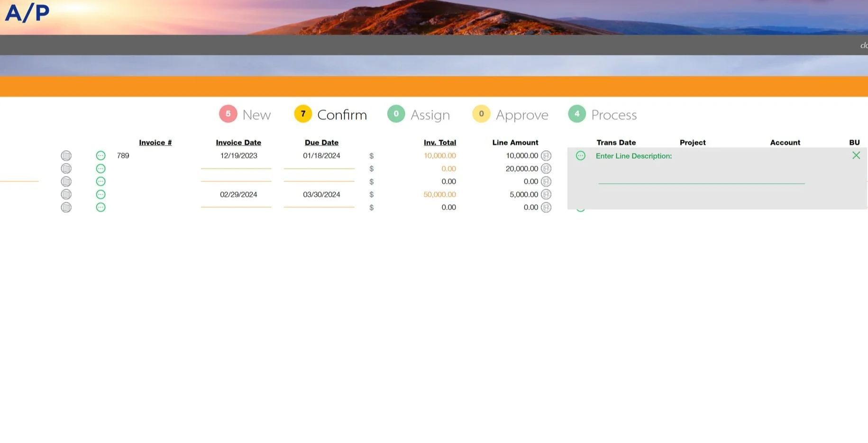The width and height of the screenshot is (868, 443).
Task: Tick the checkbox on the last invoice row
Action: pyautogui.click(x=66, y=207)
